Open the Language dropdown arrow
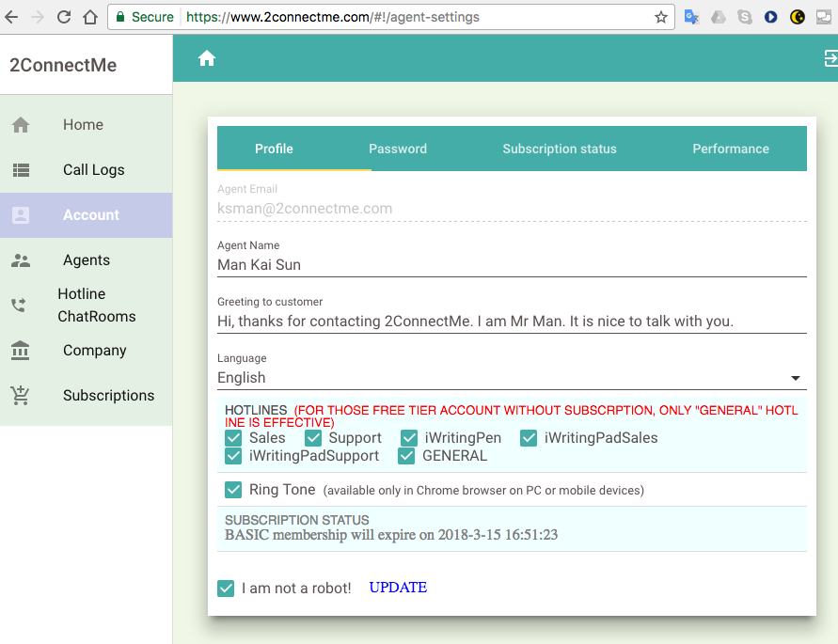The width and height of the screenshot is (838, 644). (796, 378)
